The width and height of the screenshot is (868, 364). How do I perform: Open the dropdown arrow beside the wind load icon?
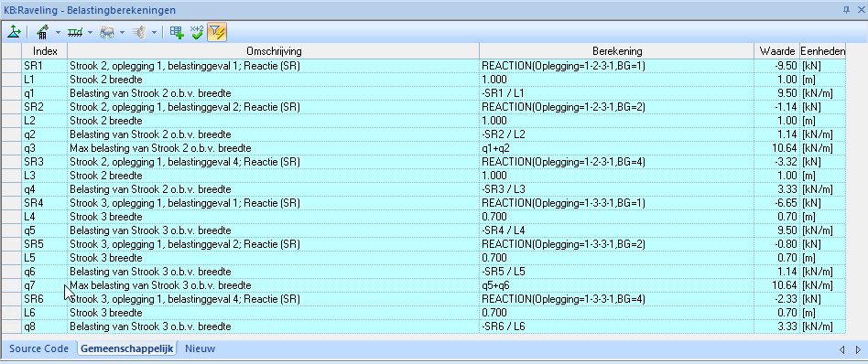pos(154,33)
